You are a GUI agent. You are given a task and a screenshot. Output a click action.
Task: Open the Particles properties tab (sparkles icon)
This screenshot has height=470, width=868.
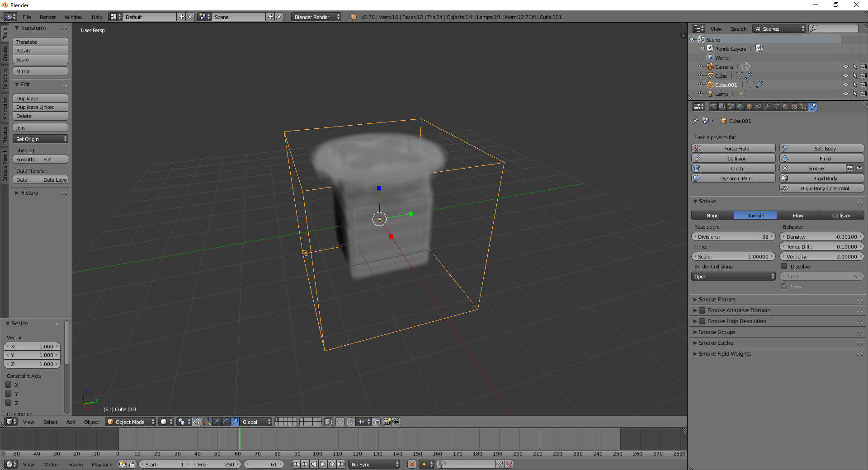803,107
